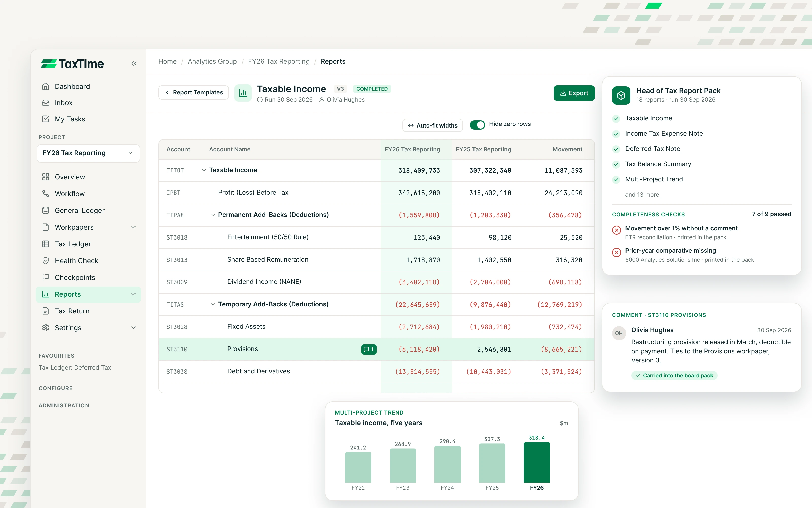
Task: Click the Checkpoints flag icon
Action: pos(46,277)
